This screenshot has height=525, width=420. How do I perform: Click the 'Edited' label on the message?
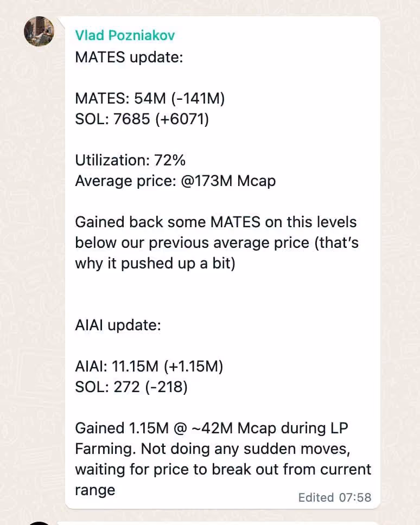click(316, 497)
